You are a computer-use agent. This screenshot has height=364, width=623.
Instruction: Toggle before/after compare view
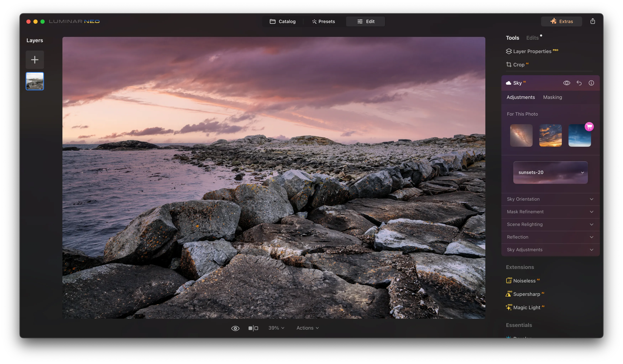[x=253, y=328]
